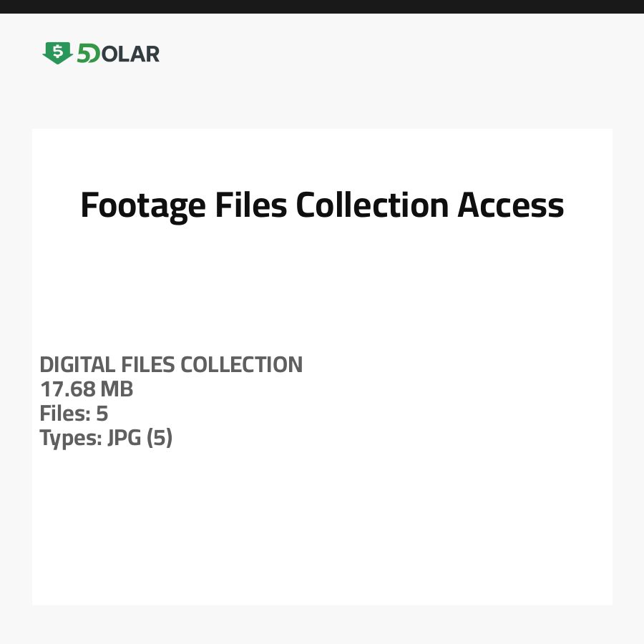Click the JPG file type text
Image resolution: width=644 pixels, height=644 pixels.
click(x=124, y=438)
